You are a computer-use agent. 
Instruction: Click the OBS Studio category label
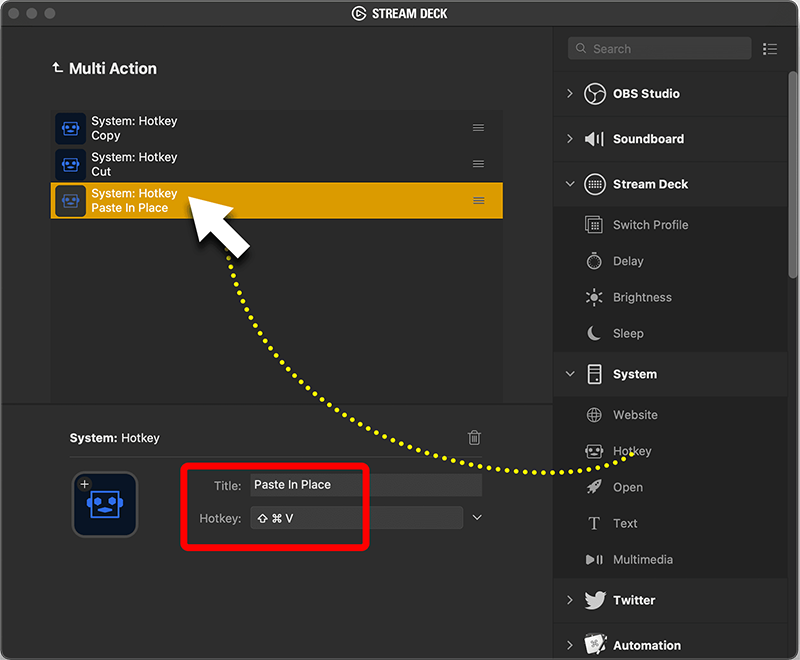[646, 94]
